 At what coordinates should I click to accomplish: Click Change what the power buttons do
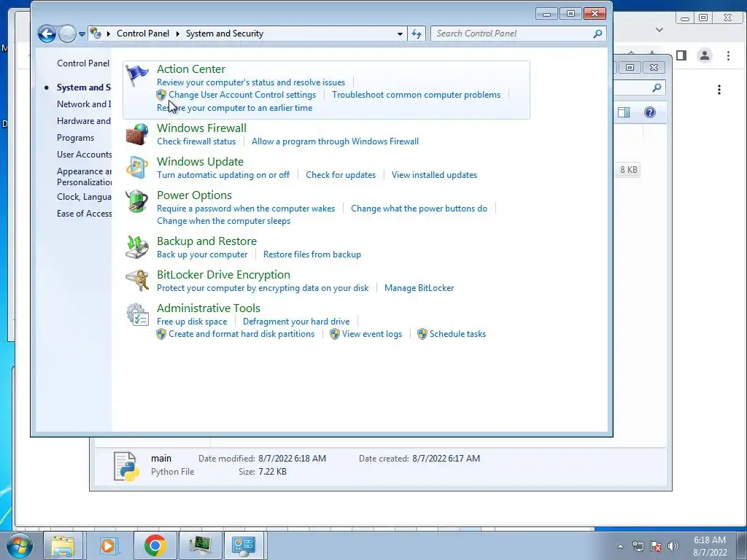pos(419,209)
